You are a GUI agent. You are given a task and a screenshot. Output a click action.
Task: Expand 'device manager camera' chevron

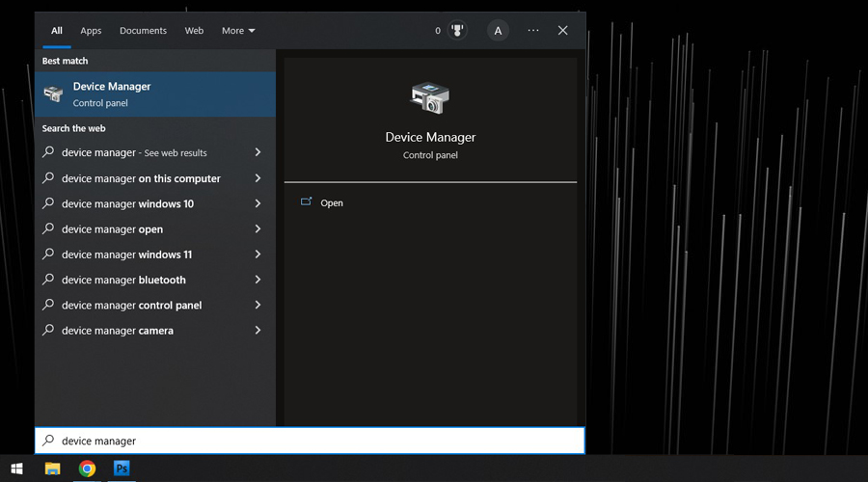258,331
